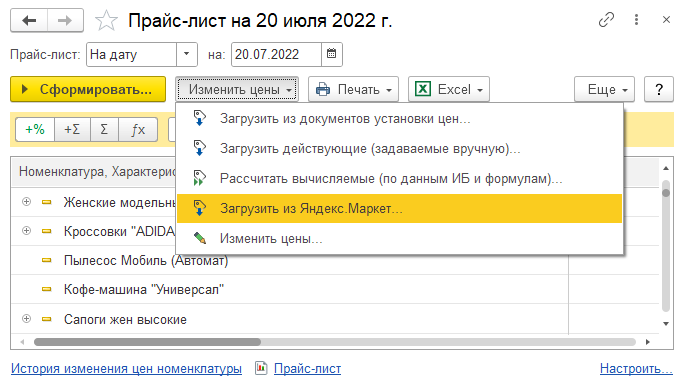Click the question mark help button
The image size is (688, 384).
click(659, 89)
